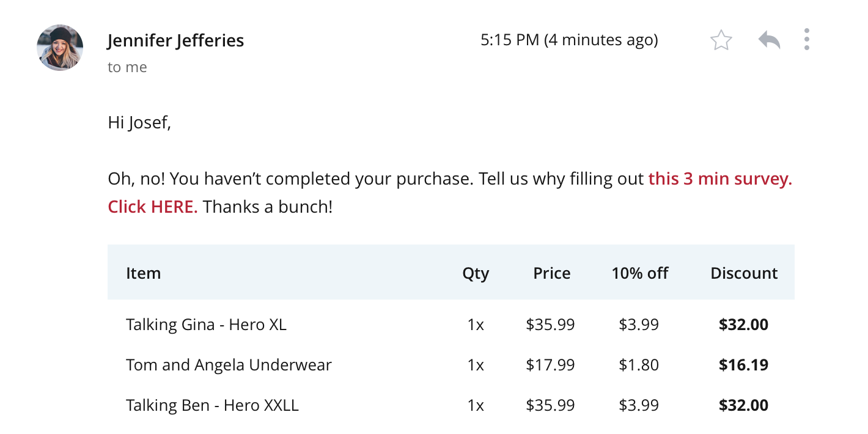Open the "this 3 min survey." link
Viewport: 868px width, 434px height.
pos(720,179)
